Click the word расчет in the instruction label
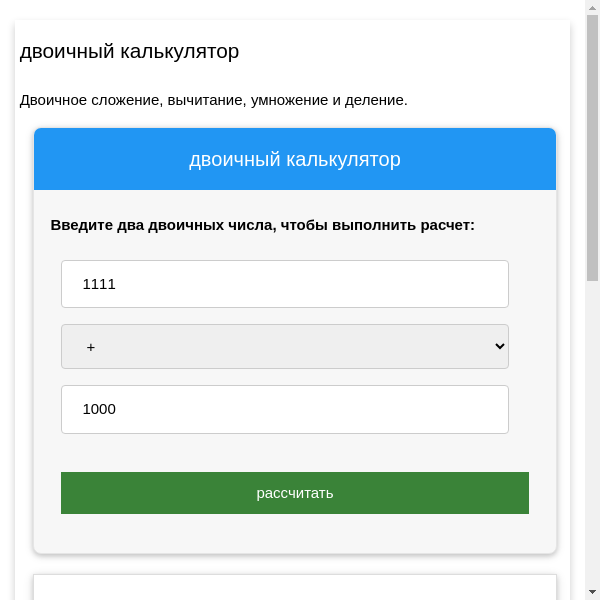This screenshot has width=600, height=600. (447, 225)
